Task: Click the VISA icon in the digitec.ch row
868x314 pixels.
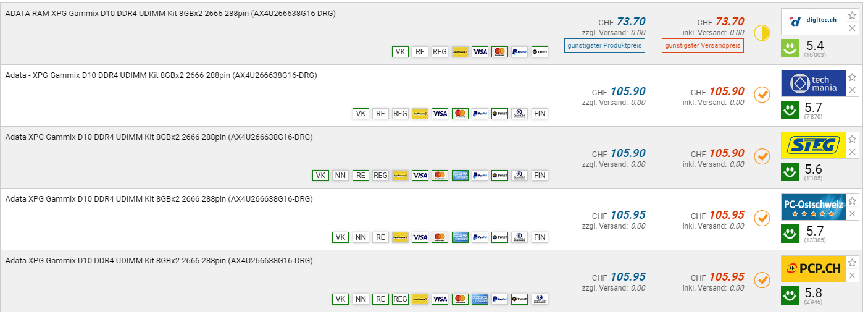Action: pos(480,52)
